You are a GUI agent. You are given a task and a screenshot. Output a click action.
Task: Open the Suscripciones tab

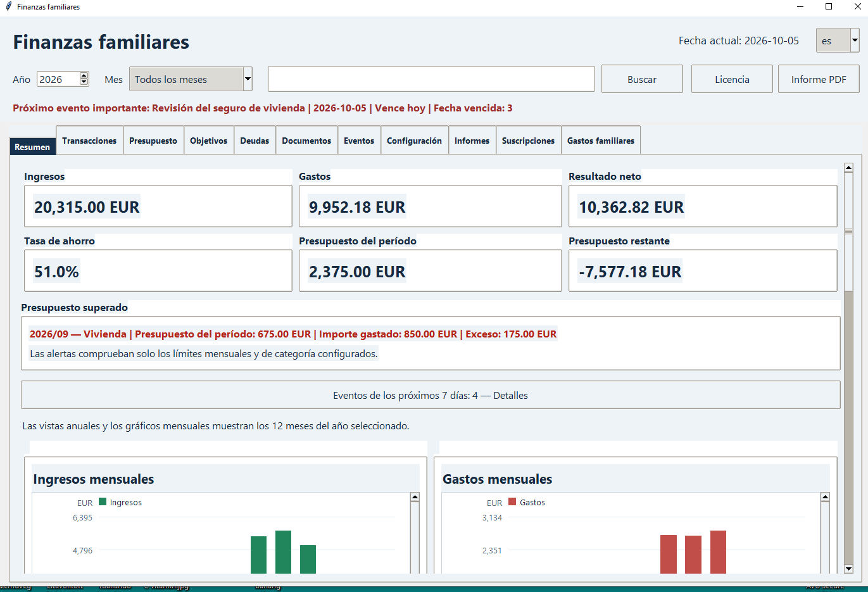529,141
